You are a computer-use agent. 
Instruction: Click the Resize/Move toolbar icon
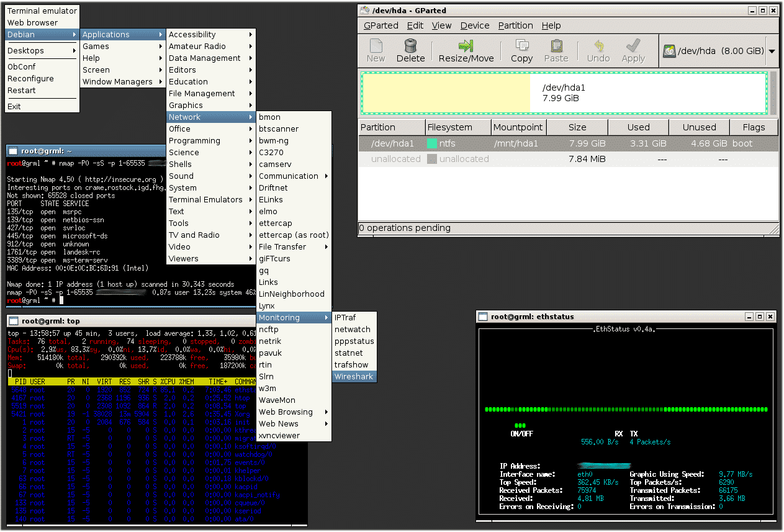pos(466,46)
